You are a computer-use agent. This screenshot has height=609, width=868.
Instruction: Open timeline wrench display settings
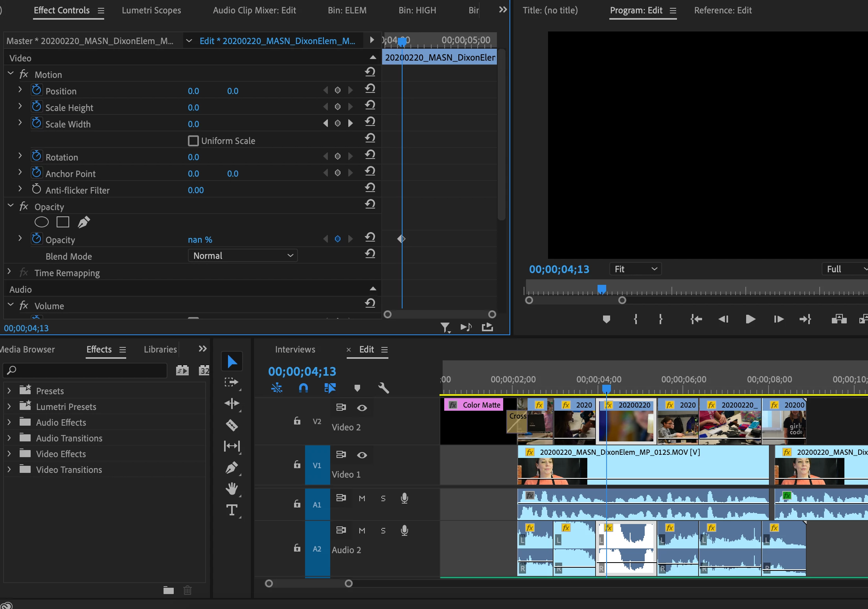[383, 388]
